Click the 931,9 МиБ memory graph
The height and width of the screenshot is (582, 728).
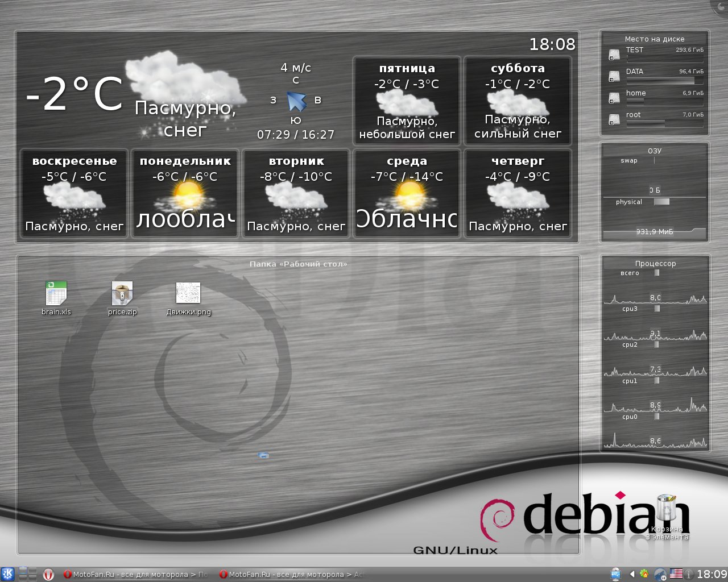click(x=655, y=232)
